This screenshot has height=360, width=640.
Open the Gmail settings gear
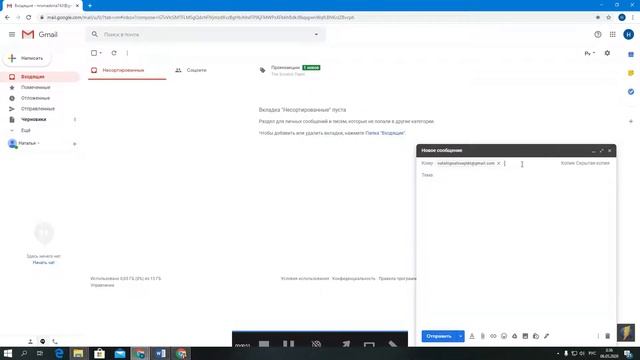(x=607, y=53)
